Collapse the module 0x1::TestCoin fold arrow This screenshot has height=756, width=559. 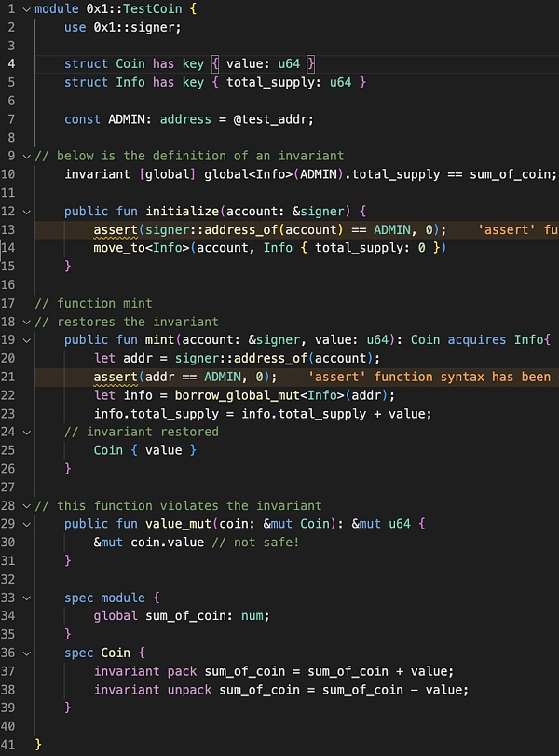coord(25,8)
